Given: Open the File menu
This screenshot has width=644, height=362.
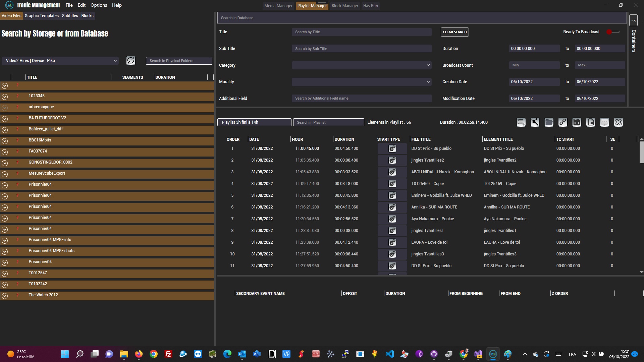Looking at the screenshot, I should pyautogui.click(x=69, y=5).
